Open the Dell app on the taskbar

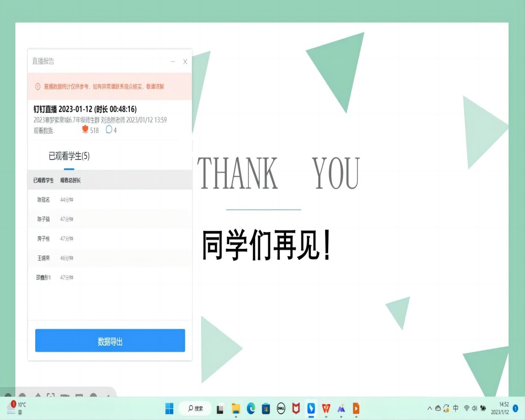click(281, 408)
